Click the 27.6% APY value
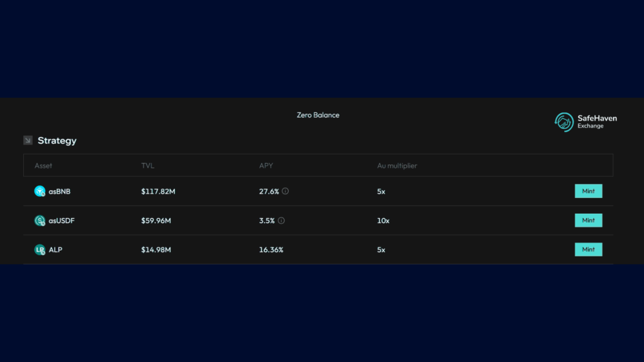The image size is (644, 362). pos(269,192)
